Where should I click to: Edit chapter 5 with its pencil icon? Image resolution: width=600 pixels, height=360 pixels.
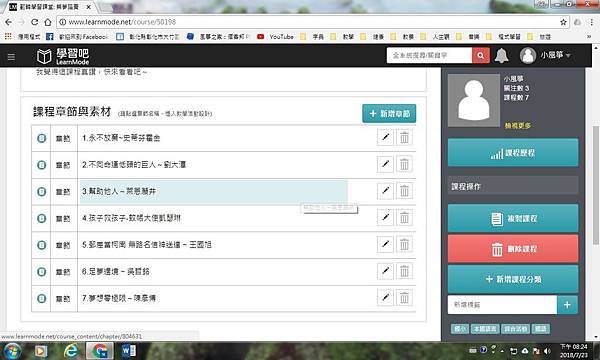tap(385, 244)
